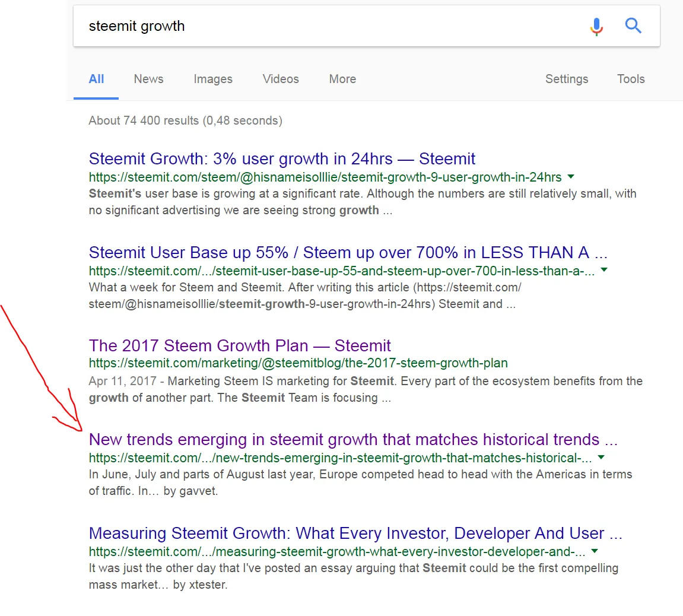The height and width of the screenshot is (616, 683).
Task: Click the magnifying glass search button
Action: [633, 26]
